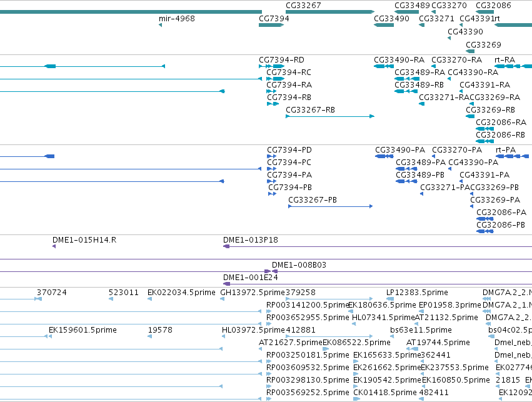Click the CK01418.5prime EST label
The width and height of the screenshot is (532, 402).
pyautogui.click(x=384, y=393)
